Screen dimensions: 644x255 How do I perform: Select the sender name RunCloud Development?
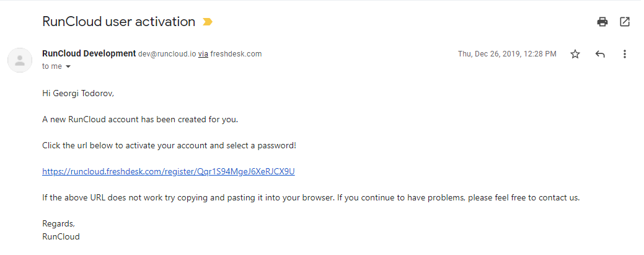pyautogui.click(x=89, y=53)
